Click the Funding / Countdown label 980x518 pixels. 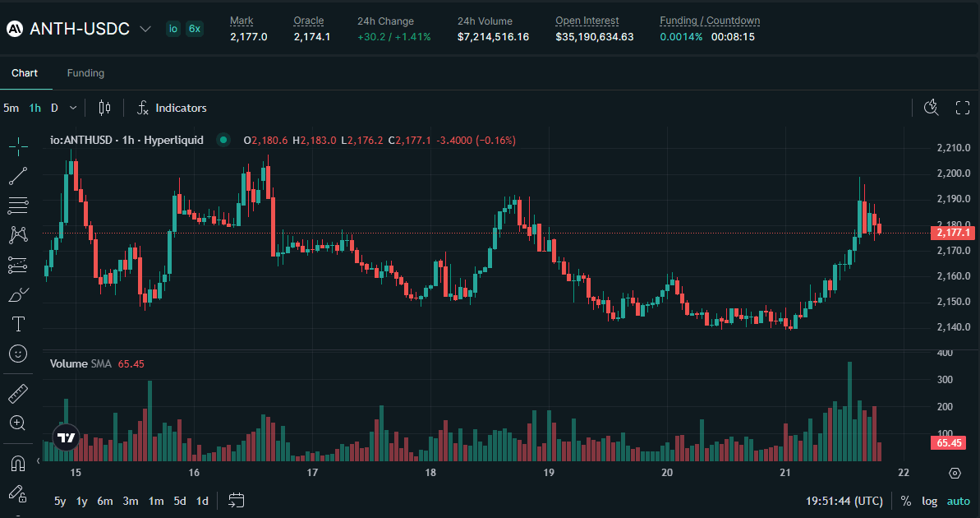tap(710, 21)
